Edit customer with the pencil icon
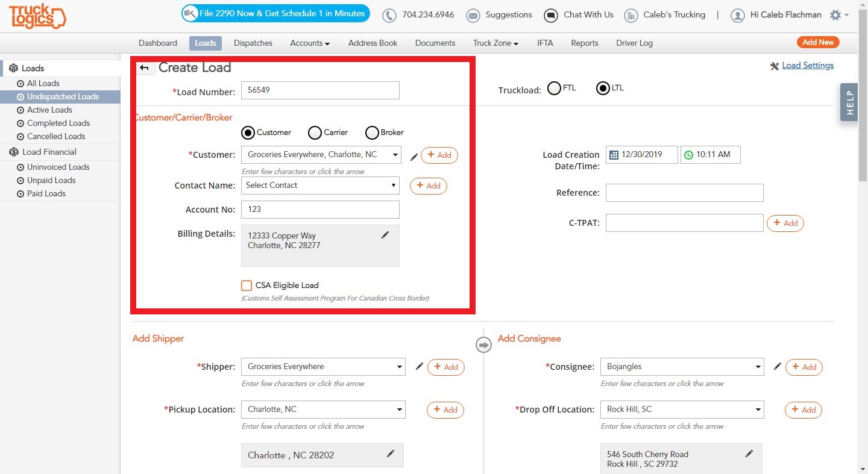This screenshot has height=474, width=868. [x=414, y=157]
